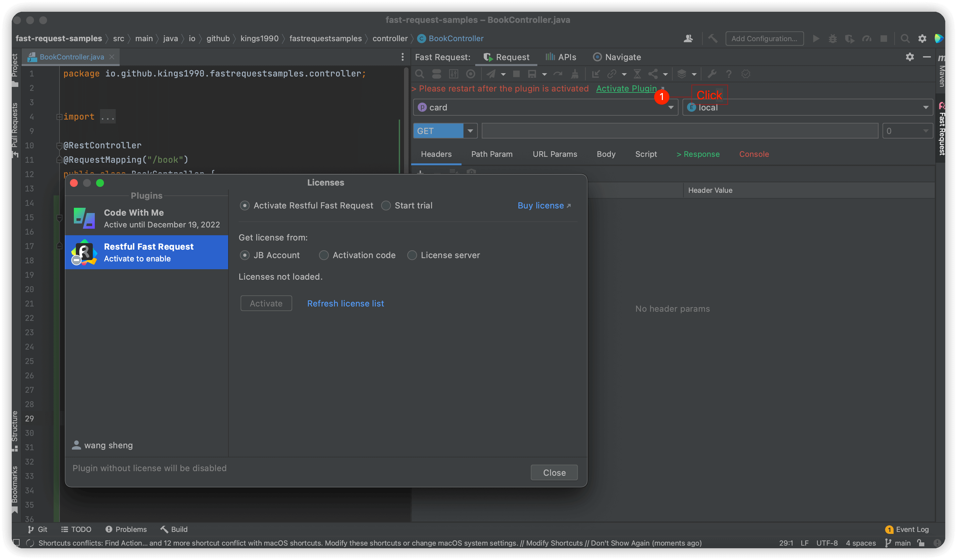Click the wrench settings icon in toolbar
Image resolution: width=957 pixels, height=560 pixels.
712,74
